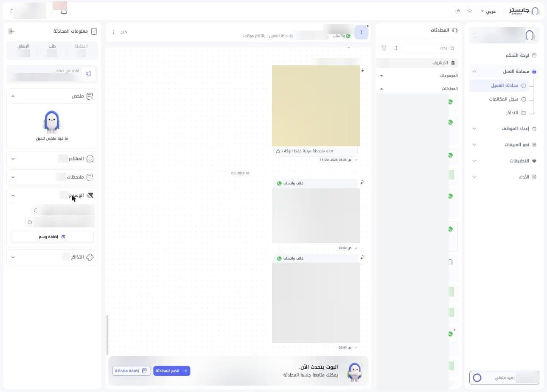This screenshot has height=392, width=547.
Task: Click the chat area vertical scrollbar
Action: click(x=107, y=335)
